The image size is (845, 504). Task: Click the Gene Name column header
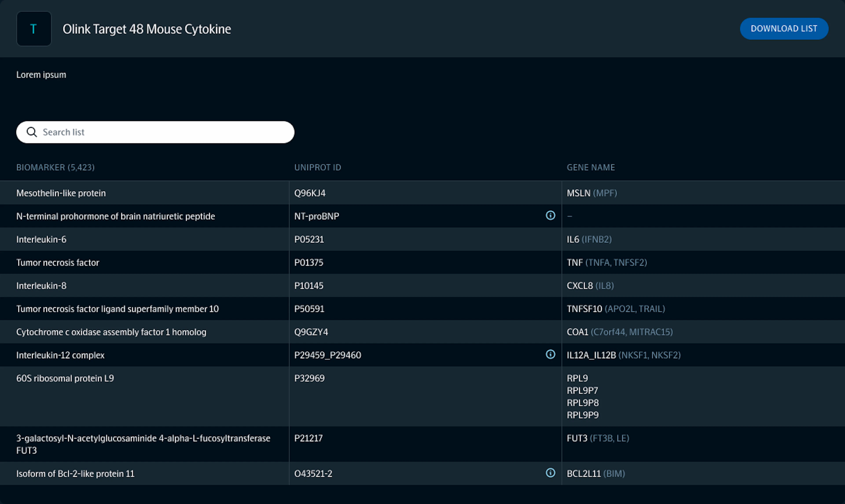[591, 167]
